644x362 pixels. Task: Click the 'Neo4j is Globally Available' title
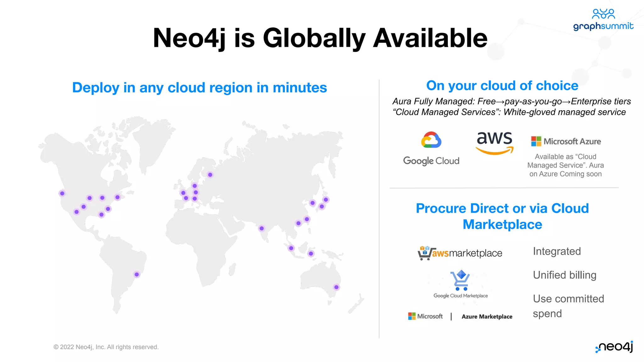pyautogui.click(x=320, y=38)
